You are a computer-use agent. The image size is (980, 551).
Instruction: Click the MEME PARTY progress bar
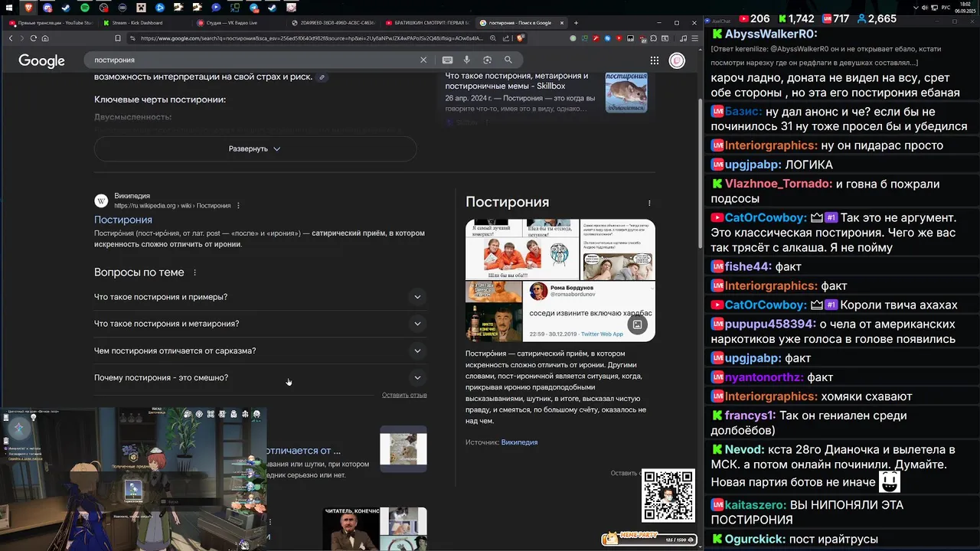(x=649, y=540)
